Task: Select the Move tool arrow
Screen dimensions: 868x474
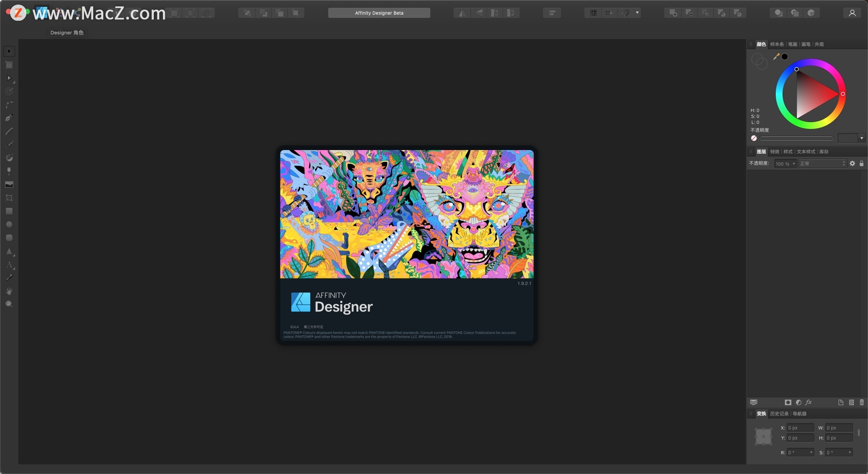Action: [x=9, y=51]
